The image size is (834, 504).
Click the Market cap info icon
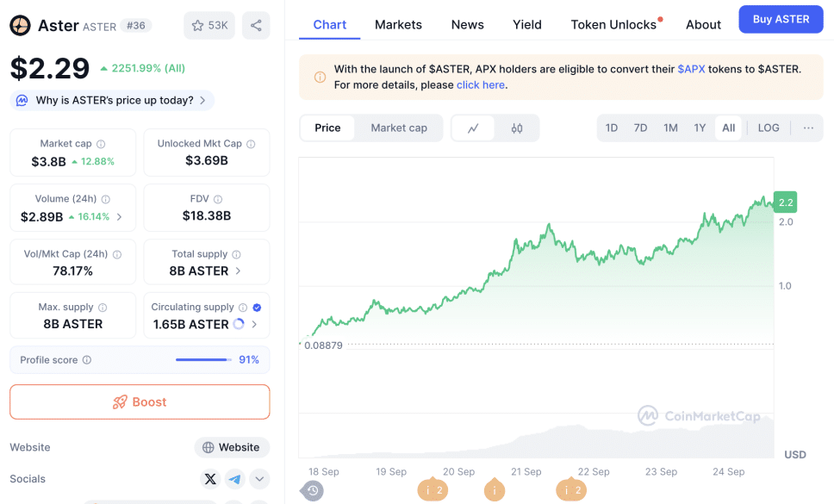coord(101,145)
